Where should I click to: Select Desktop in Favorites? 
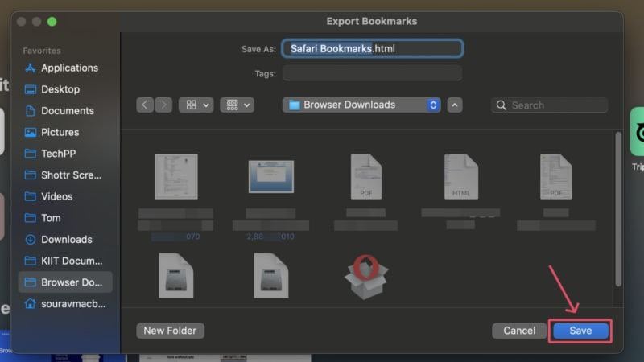(65, 89)
